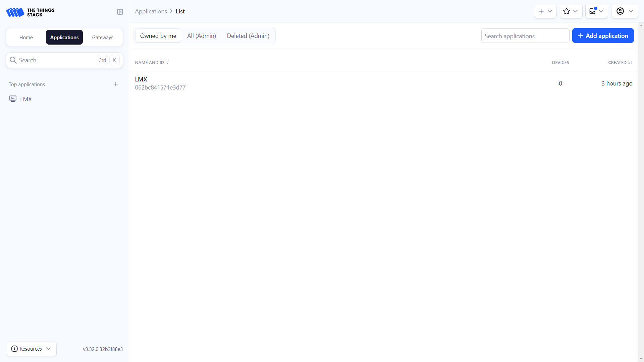Go to the Home tab

pos(26,38)
